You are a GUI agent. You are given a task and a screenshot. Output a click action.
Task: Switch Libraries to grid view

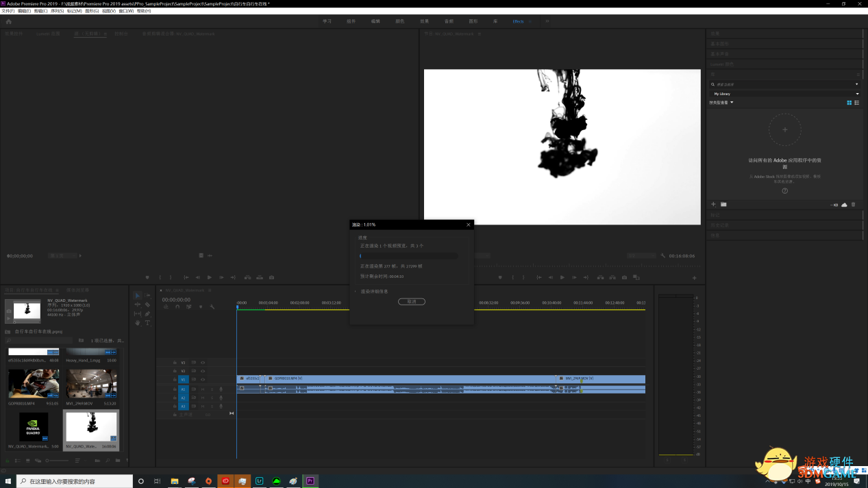850,103
